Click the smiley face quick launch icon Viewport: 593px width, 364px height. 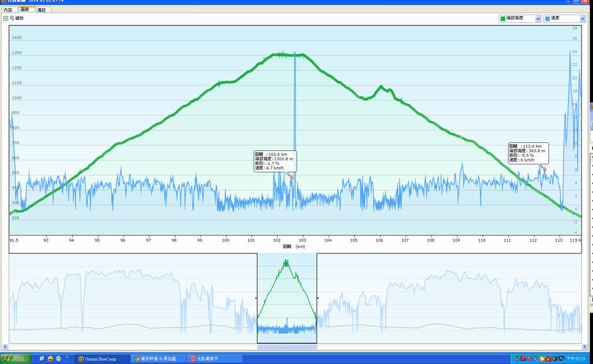(50, 358)
